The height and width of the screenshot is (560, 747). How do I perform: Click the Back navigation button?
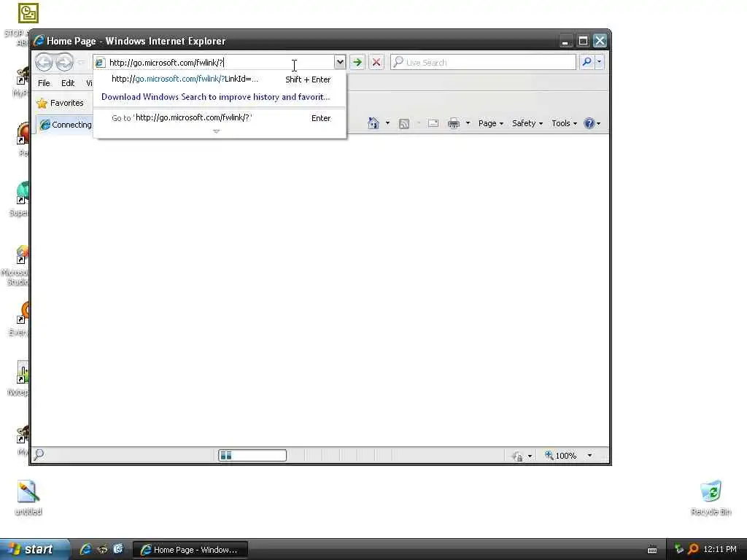(x=44, y=63)
